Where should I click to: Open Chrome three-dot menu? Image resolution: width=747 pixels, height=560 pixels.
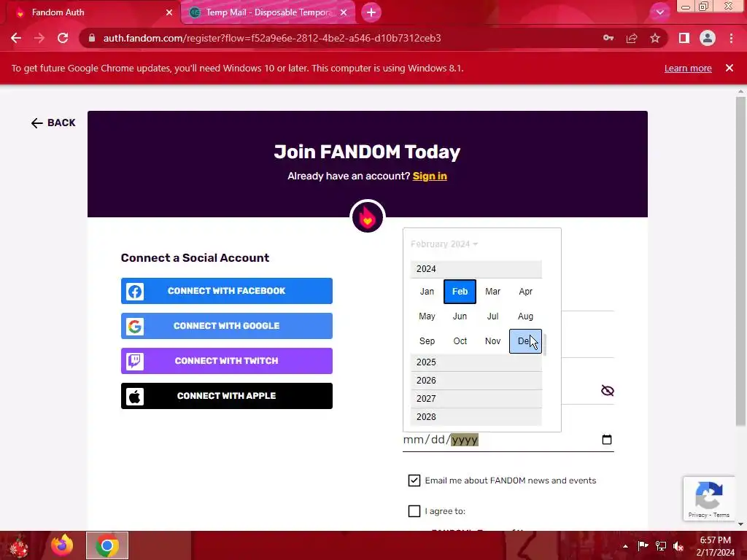731,38
